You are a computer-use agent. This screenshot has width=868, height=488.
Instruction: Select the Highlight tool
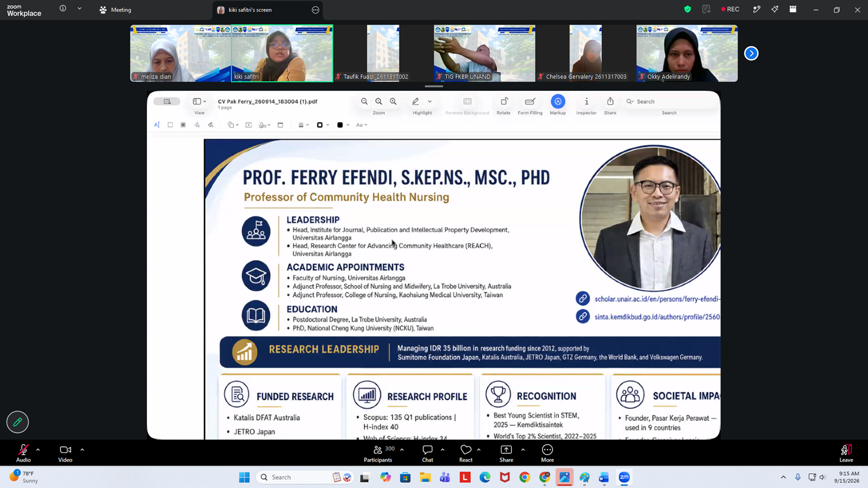(416, 102)
